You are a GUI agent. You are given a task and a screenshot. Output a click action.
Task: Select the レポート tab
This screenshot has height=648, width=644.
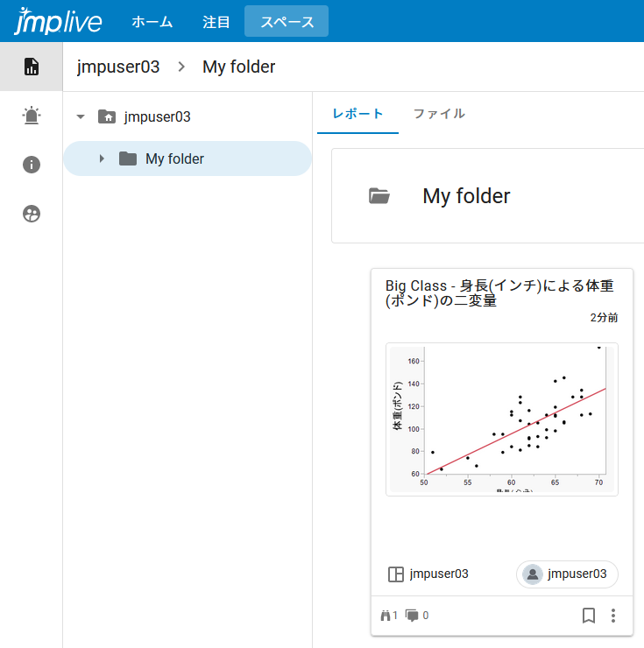point(357,114)
